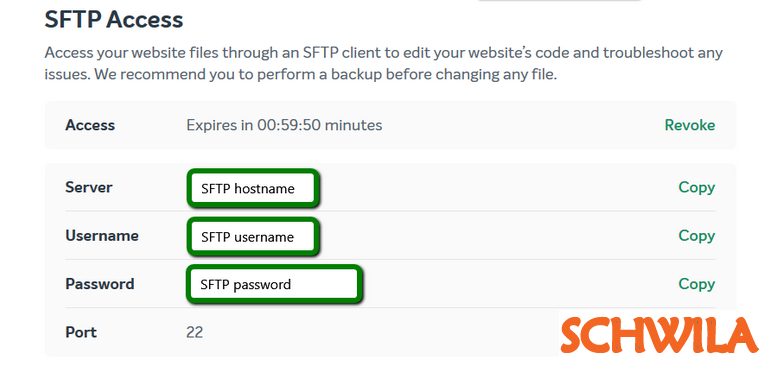Select the SFTP username value box
Image resolution: width=762 pixels, height=365 pixels.
(x=253, y=237)
